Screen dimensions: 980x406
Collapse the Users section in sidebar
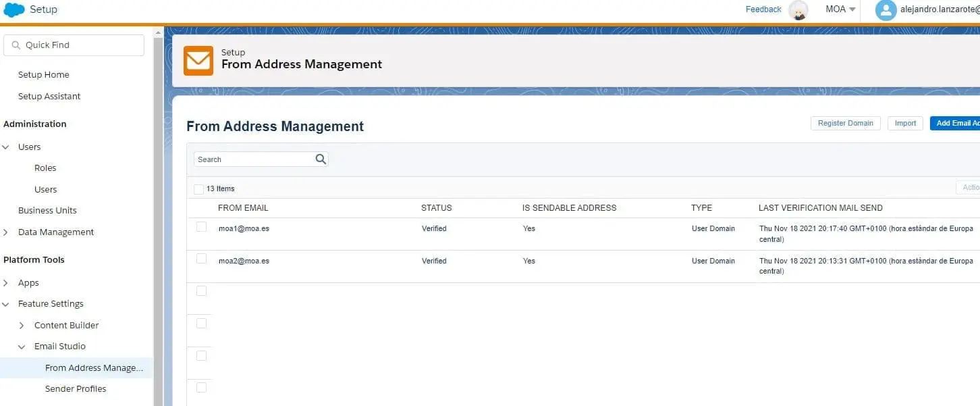point(6,147)
